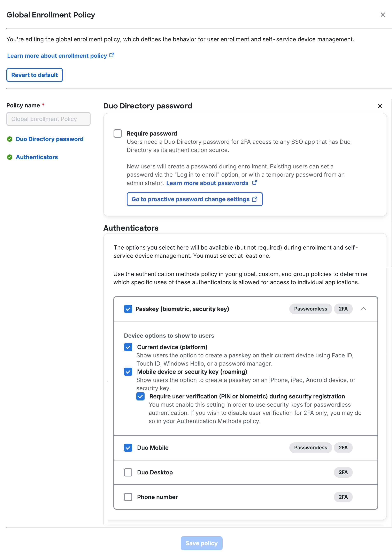Viewport: 392px width, 558px height.
Task: Jump to Duo Directory password section in sidebar
Action: coord(49,139)
